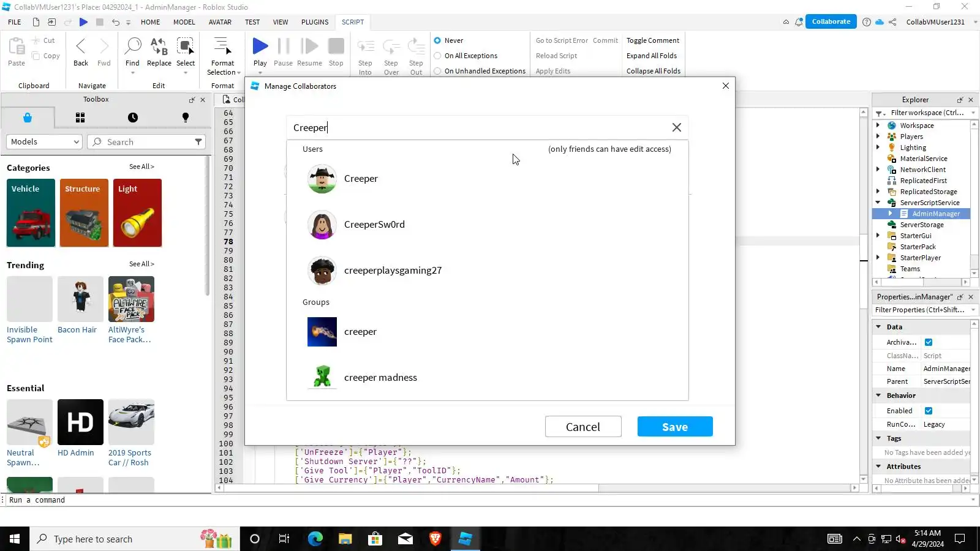980x551 pixels.
Task: Click the help question mark icon
Action: 867,22
